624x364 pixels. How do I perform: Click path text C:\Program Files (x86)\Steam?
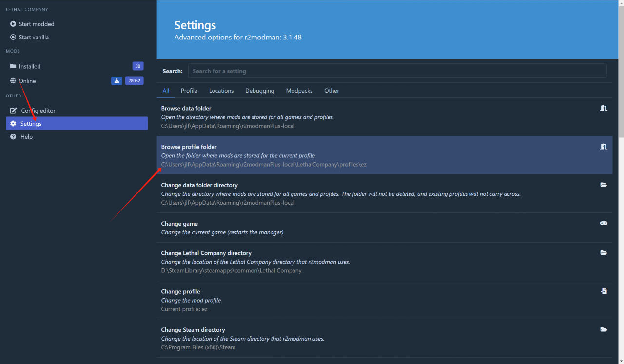(x=198, y=347)
